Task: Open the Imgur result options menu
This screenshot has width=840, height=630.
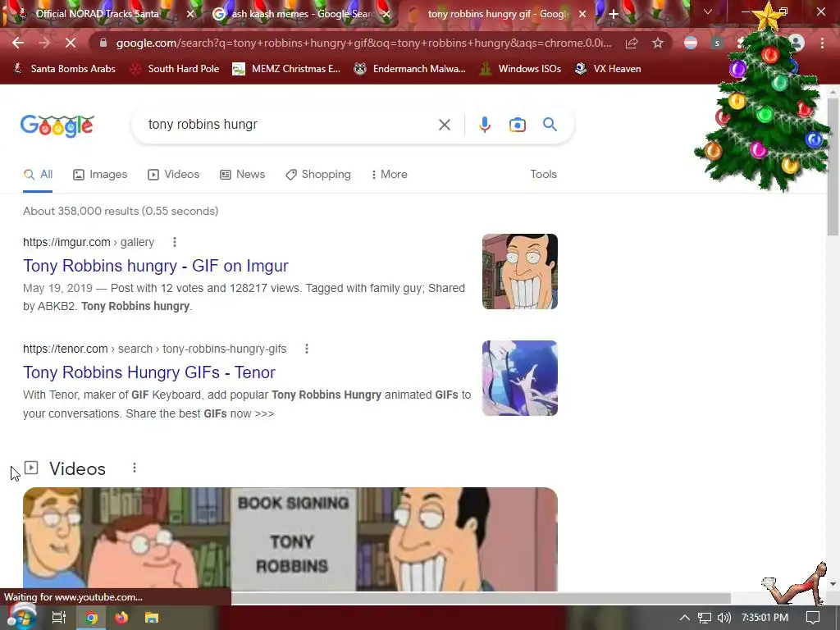Action: [174, 242]
